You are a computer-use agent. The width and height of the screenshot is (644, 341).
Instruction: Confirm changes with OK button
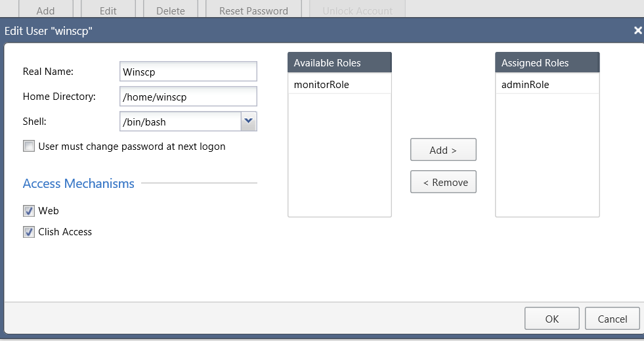pyautogui.click(x=552, y=319)
